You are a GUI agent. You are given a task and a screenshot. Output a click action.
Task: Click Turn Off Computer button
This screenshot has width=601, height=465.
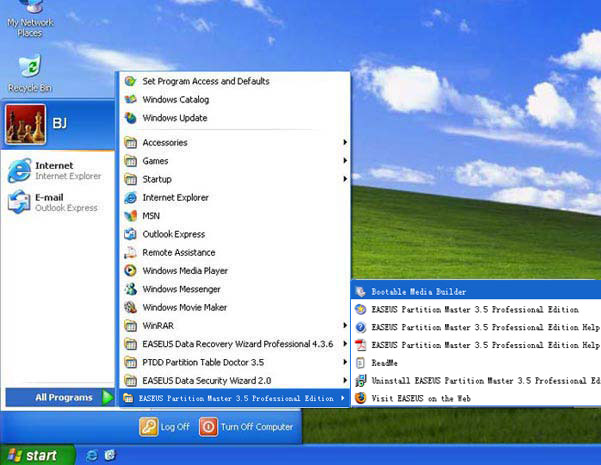tap(246, 427)
